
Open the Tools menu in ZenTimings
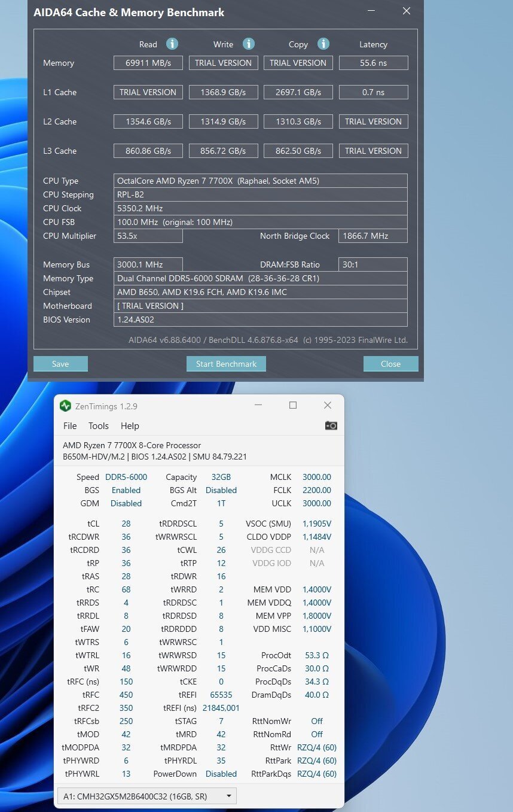pos(99,426)
